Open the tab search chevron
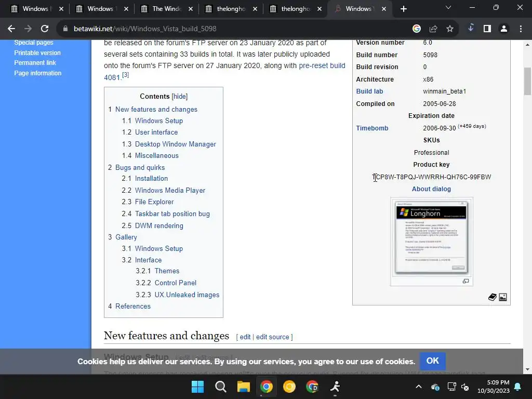Viewport: 532px width, 399px height. click(448, 7)
